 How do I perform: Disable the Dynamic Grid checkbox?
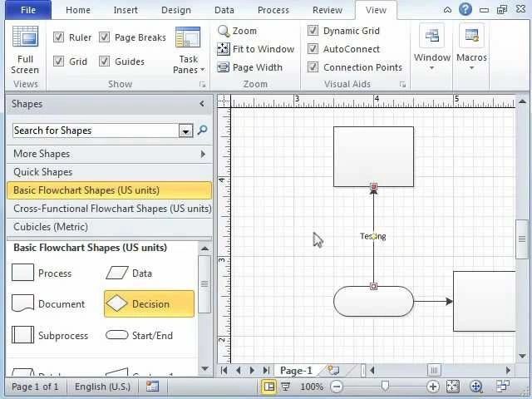[313, 31]
